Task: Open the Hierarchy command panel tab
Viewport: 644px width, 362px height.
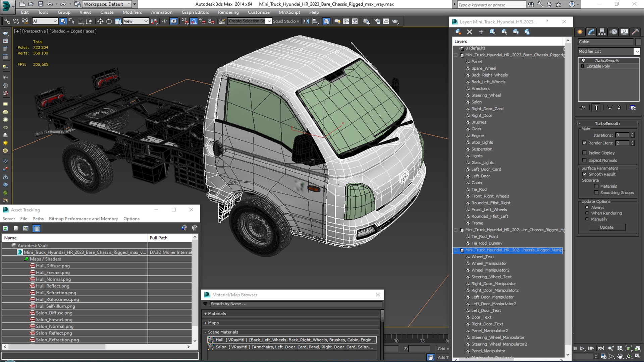Action: click(602, 32)
